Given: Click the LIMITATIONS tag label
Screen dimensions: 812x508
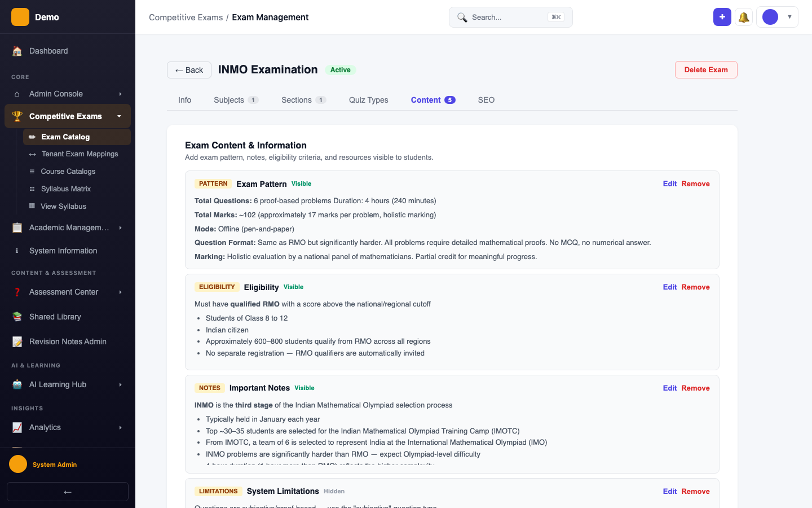Looking at the screenshot, I should 218,492.
